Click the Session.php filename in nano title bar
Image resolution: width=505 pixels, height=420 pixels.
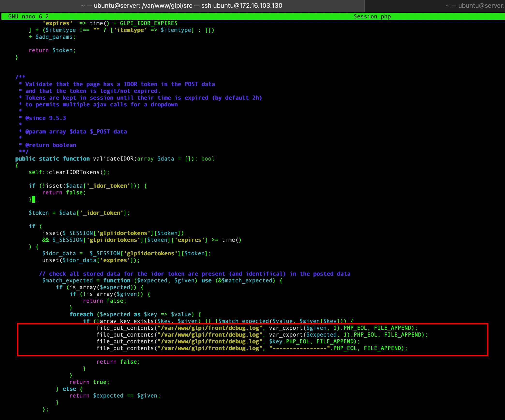click(x=372, y=16)
